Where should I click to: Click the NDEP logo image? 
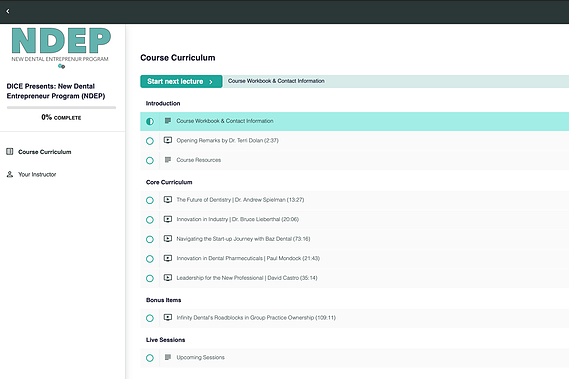click(x=61, y=48)
